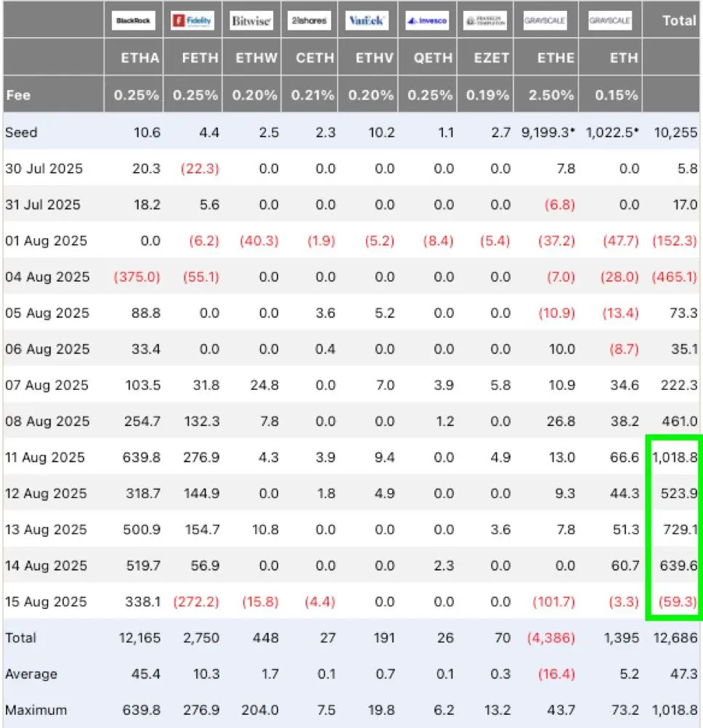
Task: Click the 2.50% fee under ETHE
Action: (x=551, y=94)
